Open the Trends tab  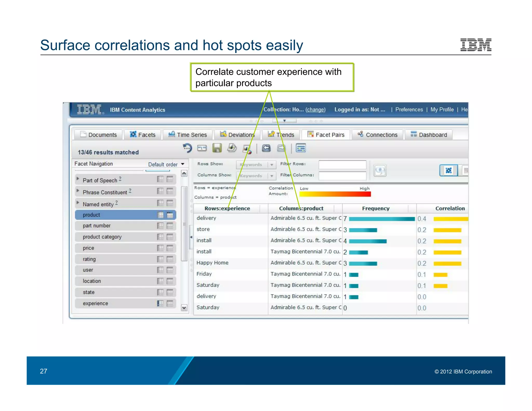[281, 135]
